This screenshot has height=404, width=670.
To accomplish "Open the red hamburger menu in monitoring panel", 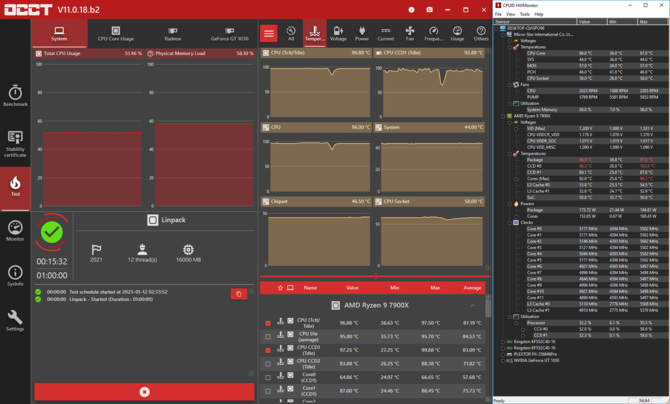I will point(269,33).
